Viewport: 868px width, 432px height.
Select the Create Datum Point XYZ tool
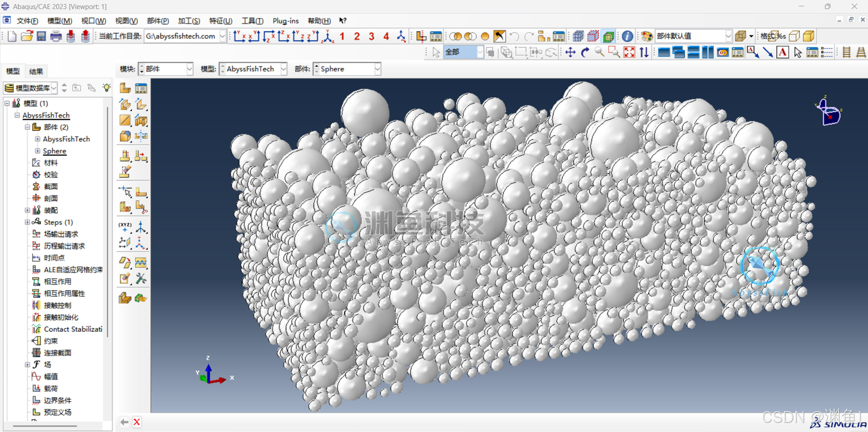click(x=125, y=227)
